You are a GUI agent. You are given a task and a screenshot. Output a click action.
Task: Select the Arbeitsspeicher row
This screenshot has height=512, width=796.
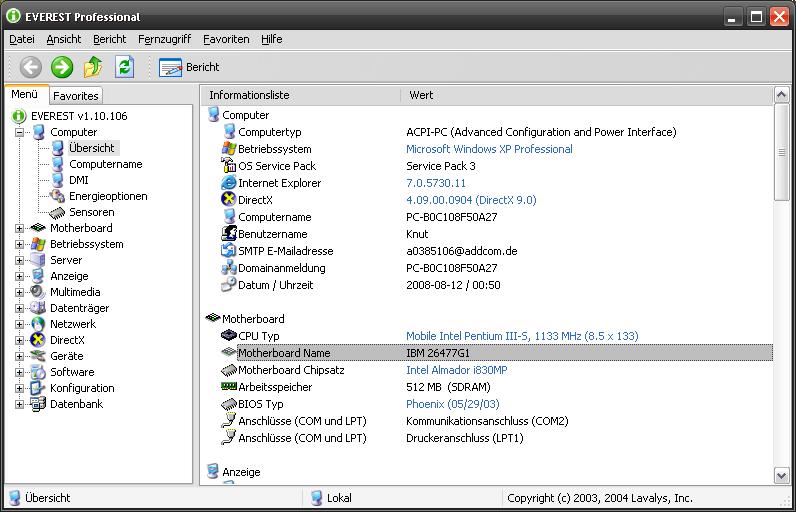(496, 387)
